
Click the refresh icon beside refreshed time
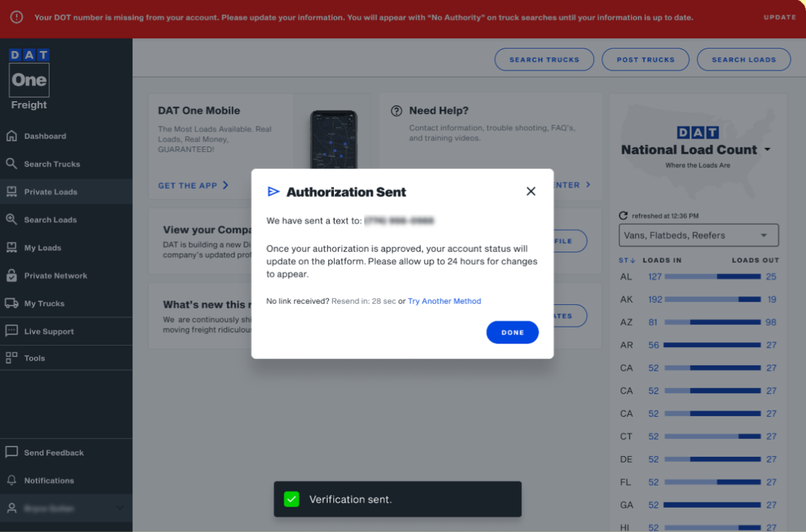coord(623,216)
